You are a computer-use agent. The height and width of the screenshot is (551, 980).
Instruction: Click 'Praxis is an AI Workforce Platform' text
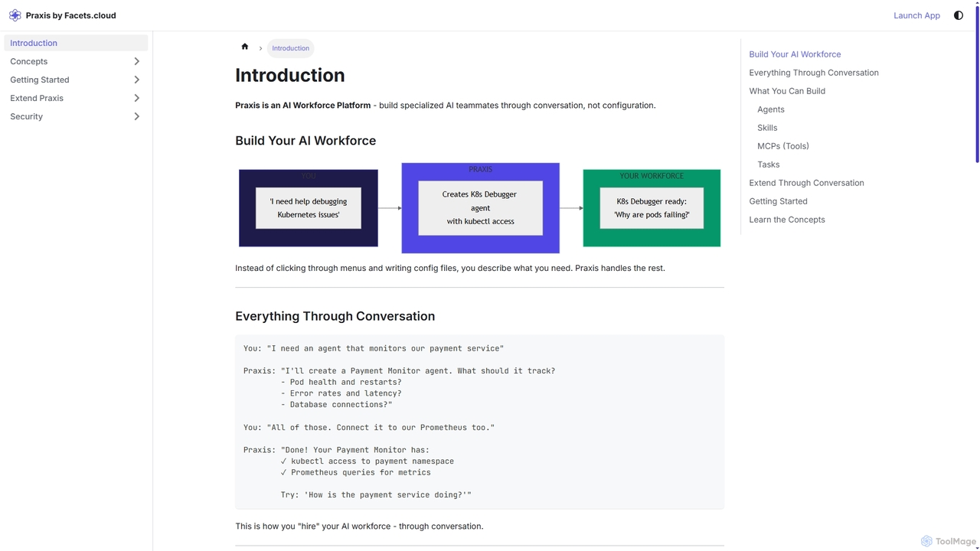point(303,106)
